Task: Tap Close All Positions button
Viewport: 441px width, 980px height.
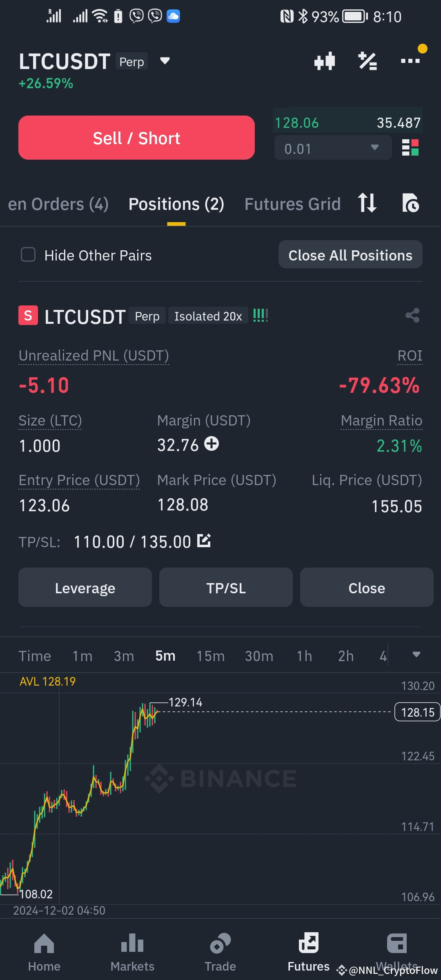Action: 350,254
